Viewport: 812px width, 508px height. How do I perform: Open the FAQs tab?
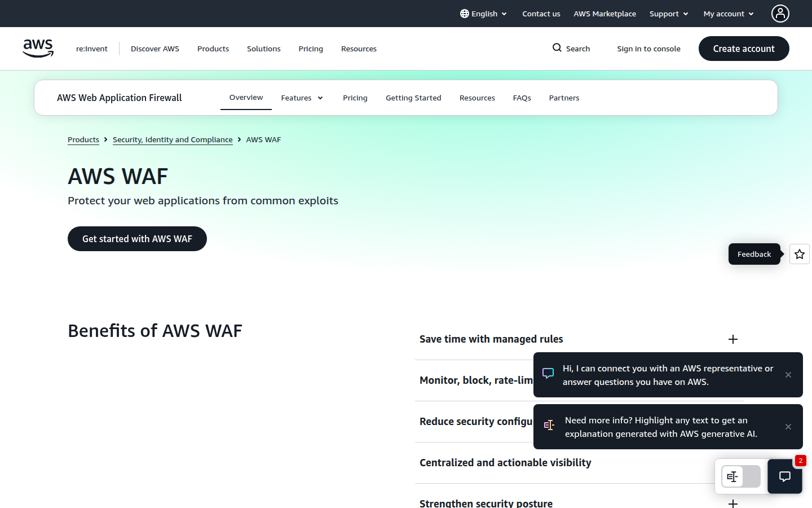pyautogui.click(x=522, y=98)
